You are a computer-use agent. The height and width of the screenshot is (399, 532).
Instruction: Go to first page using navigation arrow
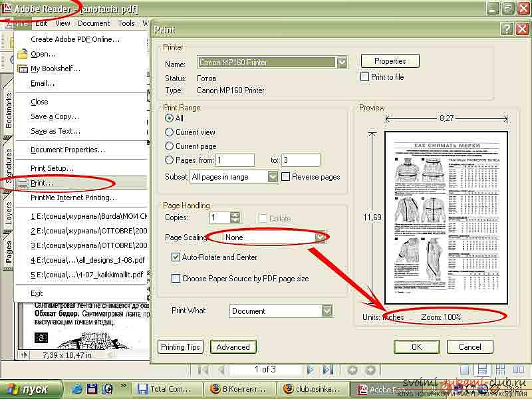tap(203, 370)
